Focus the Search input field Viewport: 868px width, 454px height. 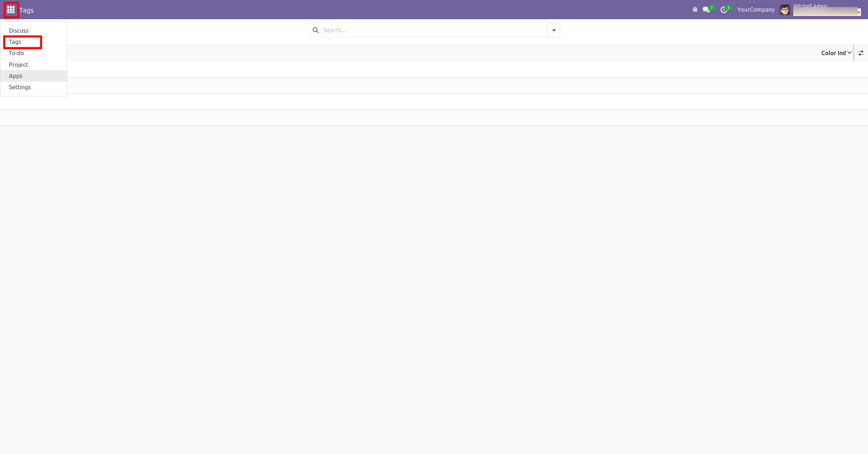coord(434,30)
